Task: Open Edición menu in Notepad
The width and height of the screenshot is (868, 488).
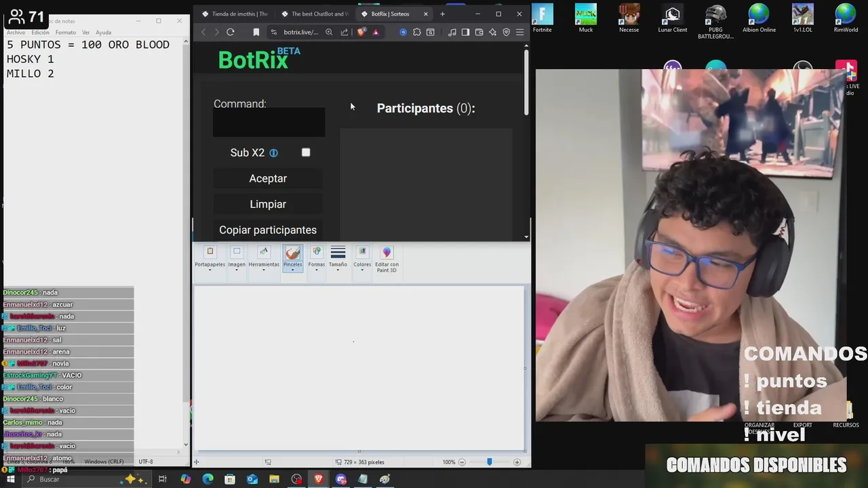Action: coord(40,33)
